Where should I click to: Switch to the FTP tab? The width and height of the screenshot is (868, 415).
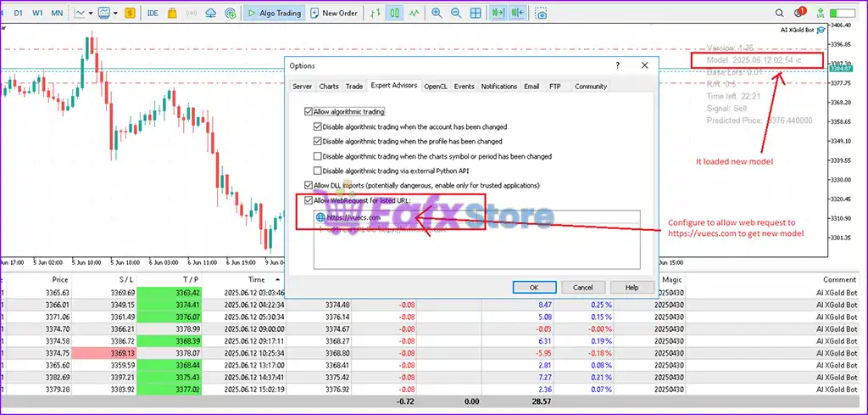[x=554, y=87]
